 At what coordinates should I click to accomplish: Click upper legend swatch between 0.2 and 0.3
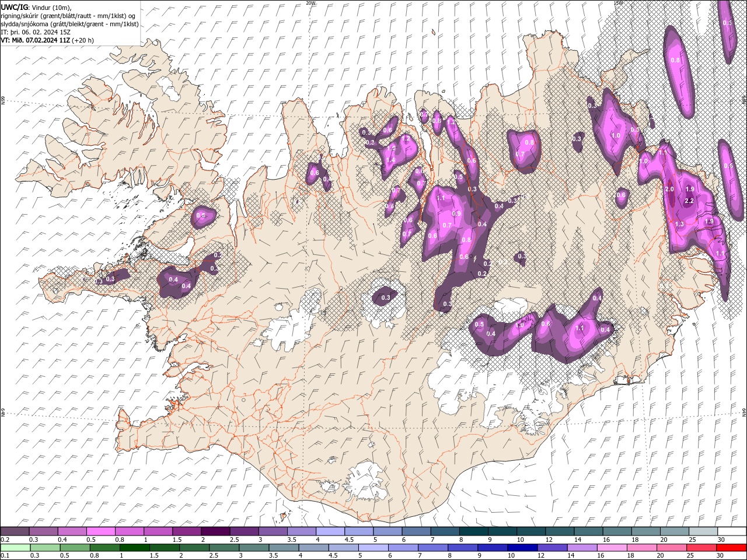coord(15,531)
